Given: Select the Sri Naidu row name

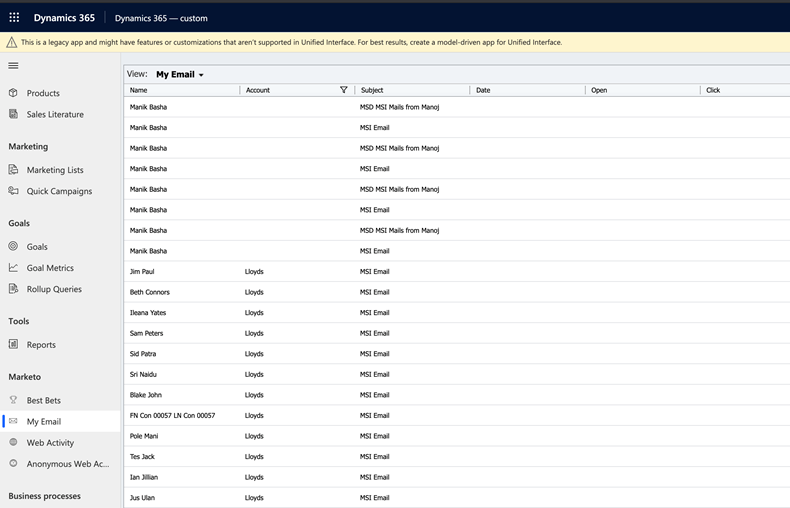Looking at the screenshot, I should [143, 374].
